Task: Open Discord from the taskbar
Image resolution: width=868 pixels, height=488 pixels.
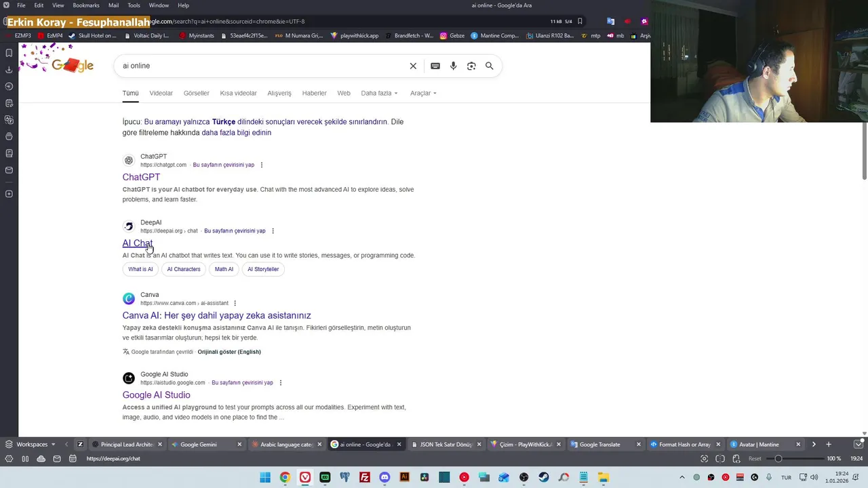Action: click(x=384, y=477)
